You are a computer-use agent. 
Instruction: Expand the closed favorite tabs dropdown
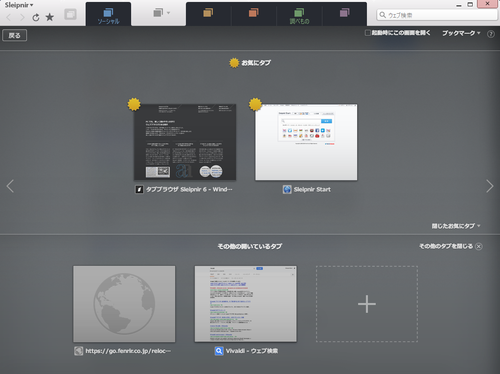456,226
